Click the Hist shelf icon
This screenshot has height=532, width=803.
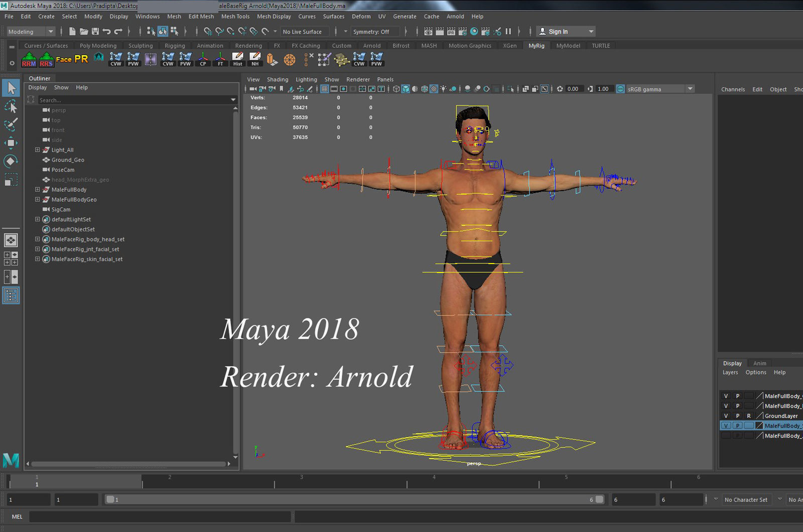pyautogui.click(x=238, y=60)
